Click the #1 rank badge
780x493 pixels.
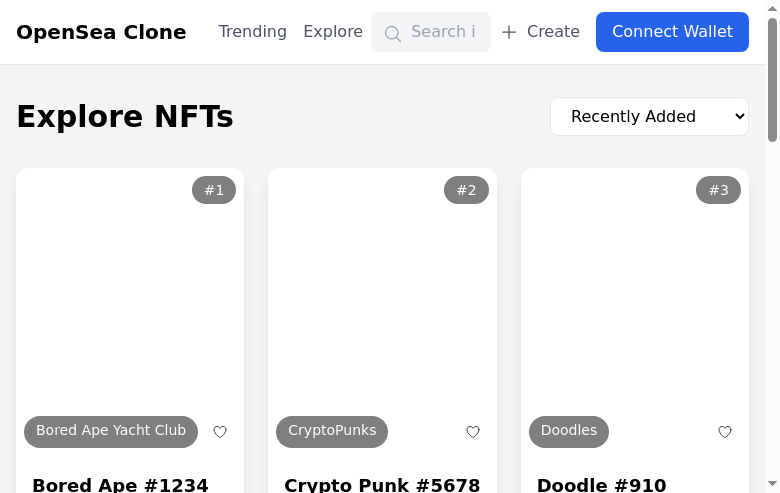pos(214,190)
